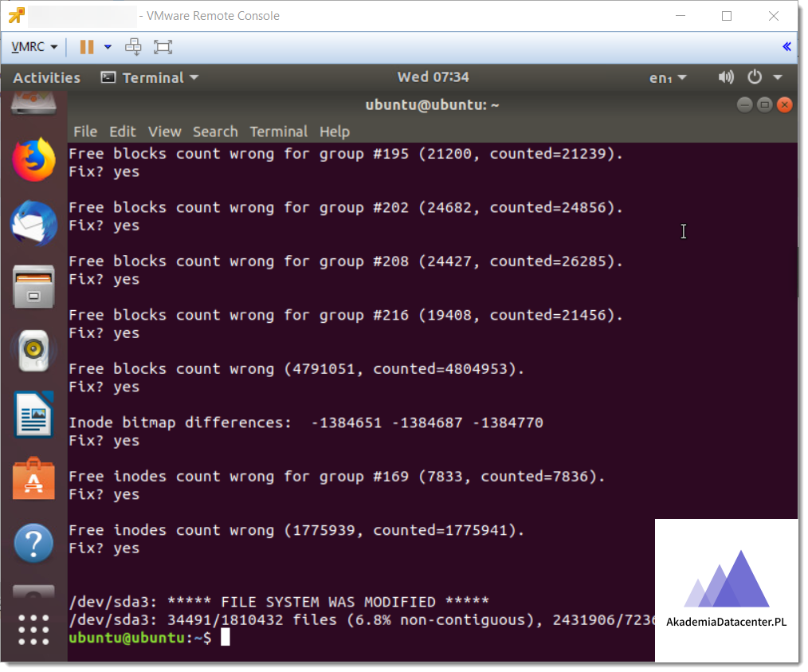Toggle VMRC full screen mode icon
The width and height of the screenshot is (808, 672).
coord(163,47)
